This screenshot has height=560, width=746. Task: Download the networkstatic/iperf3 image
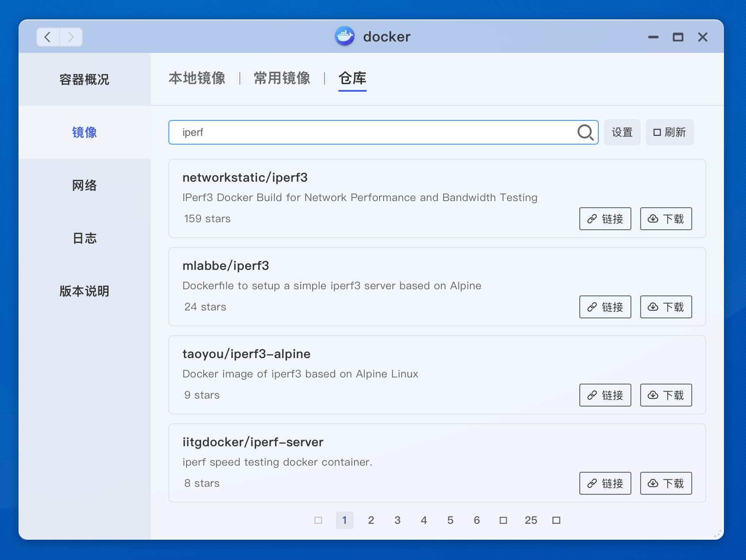666,219
